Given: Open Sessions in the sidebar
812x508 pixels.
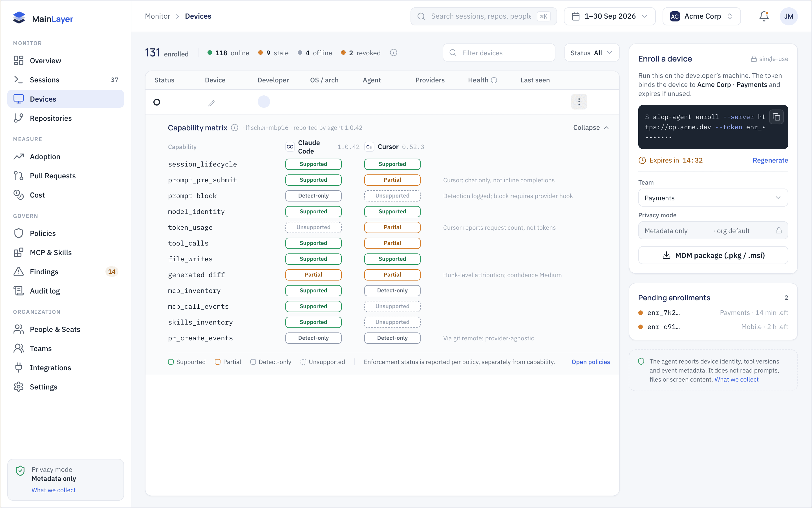Looking at the screenshot, I should click(66, 80).
